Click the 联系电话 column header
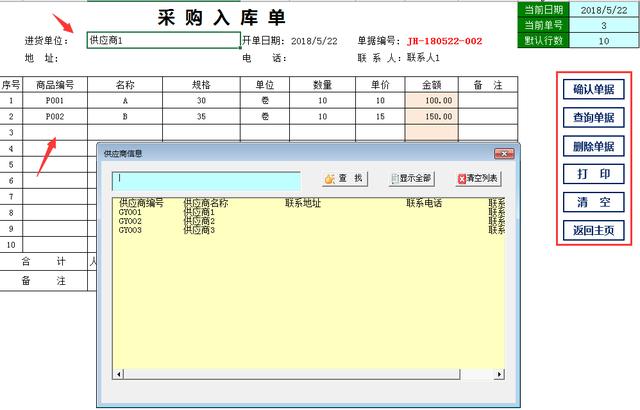Viewport: 640px width, 410px height. coord(424,203)
